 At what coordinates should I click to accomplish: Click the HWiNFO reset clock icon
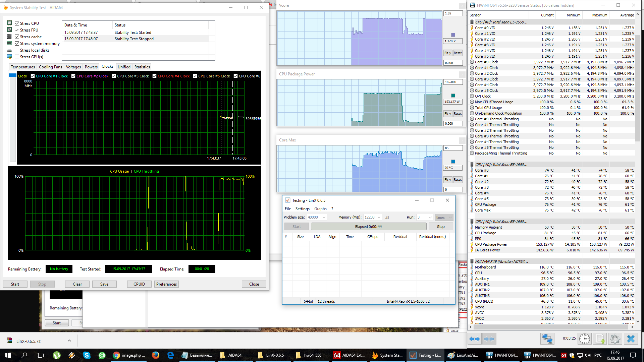pos(585,339)
